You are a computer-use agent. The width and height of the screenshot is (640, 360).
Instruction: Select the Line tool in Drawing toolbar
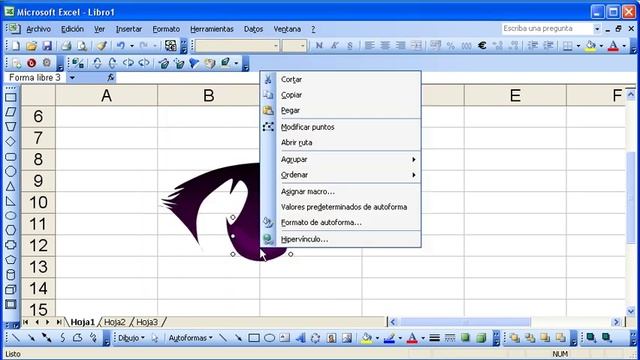(223, 338)
